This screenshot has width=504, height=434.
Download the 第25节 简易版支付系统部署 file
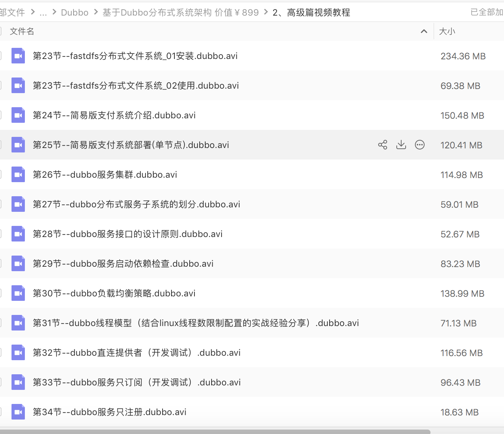click(x=401, y=145)
